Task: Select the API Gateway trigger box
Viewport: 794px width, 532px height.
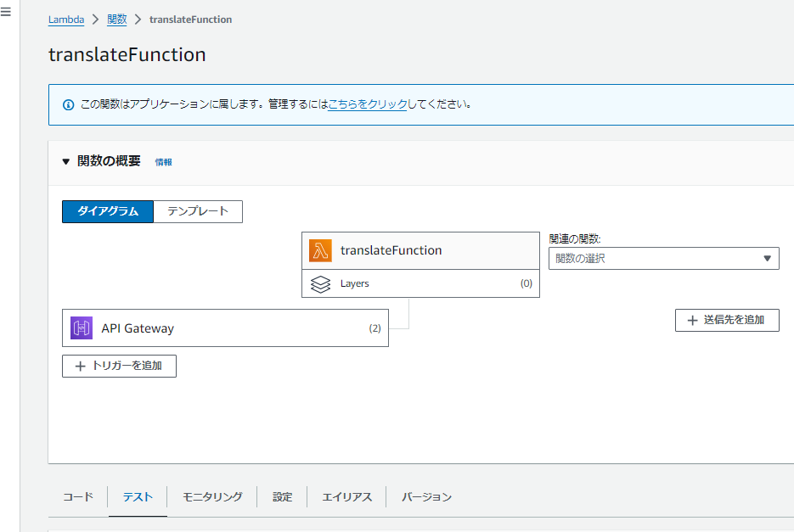Action: (225, 328)
